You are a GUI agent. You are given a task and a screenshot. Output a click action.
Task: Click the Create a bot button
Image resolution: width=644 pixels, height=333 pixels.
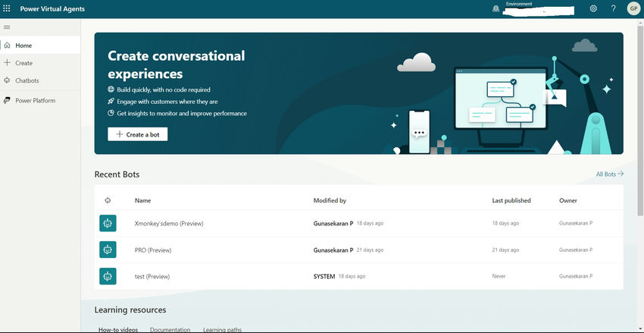138,134
